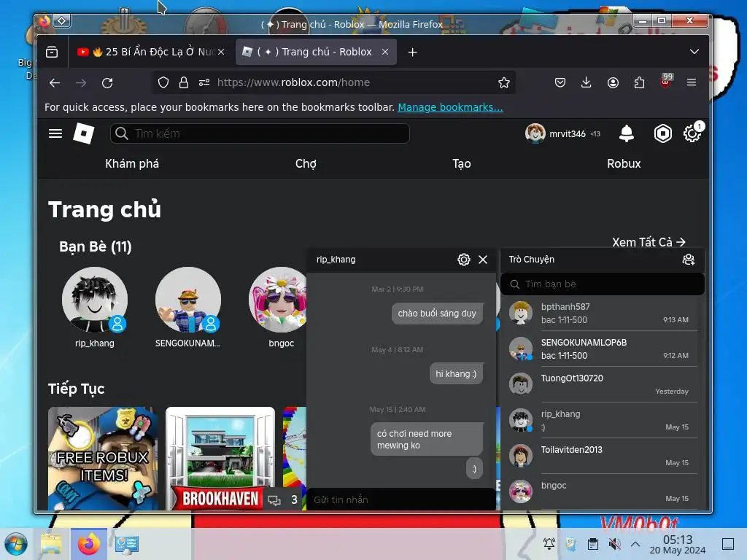Screen dimensions: 747x560
Task: Click Xem Tất Cả friends link
Action: [x=649, y=242]
